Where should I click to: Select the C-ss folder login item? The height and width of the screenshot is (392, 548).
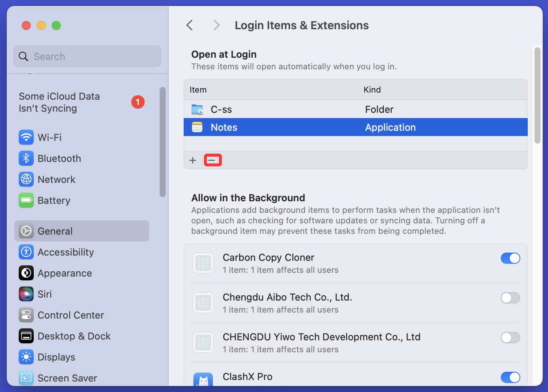coord(221,109)
